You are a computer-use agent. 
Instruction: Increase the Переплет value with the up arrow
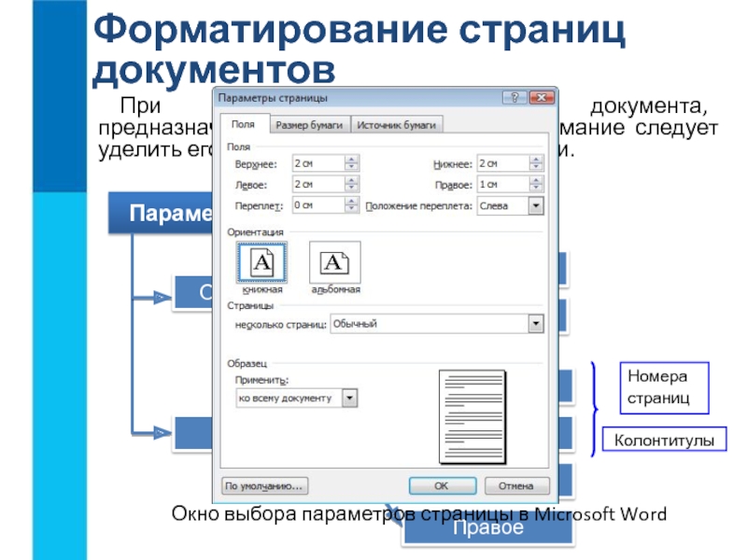pos(351,201)
